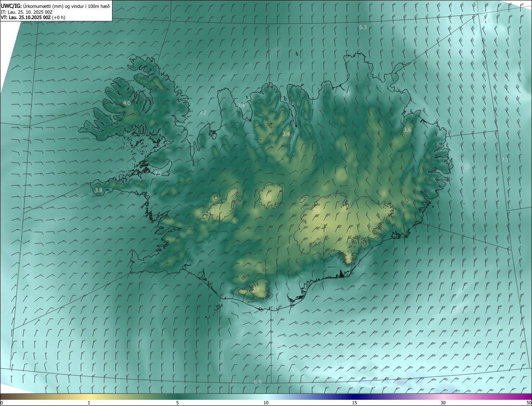Viewport: 532px width, 406px height.
Task: Click the 3.8 value on Snæfellsnes peninsula
Action: (x=99, y=190)
